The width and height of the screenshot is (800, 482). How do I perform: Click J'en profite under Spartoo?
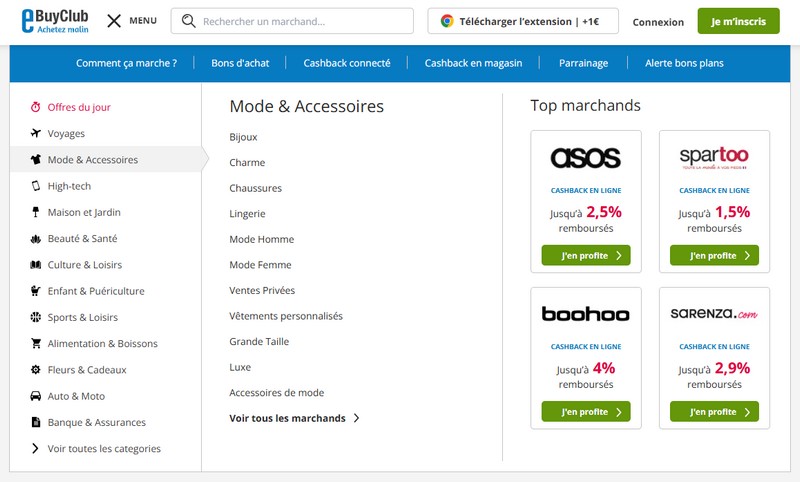coord(714,255)
